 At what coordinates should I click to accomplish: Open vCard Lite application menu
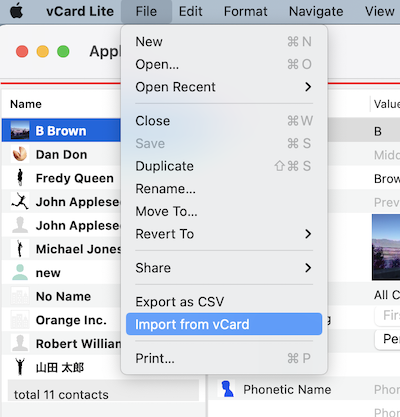(x=80, y=11)
